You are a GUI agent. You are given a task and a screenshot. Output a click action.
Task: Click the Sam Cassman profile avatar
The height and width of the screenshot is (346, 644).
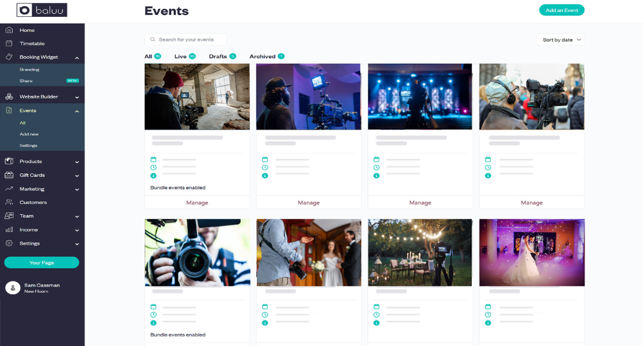point(13,288)
